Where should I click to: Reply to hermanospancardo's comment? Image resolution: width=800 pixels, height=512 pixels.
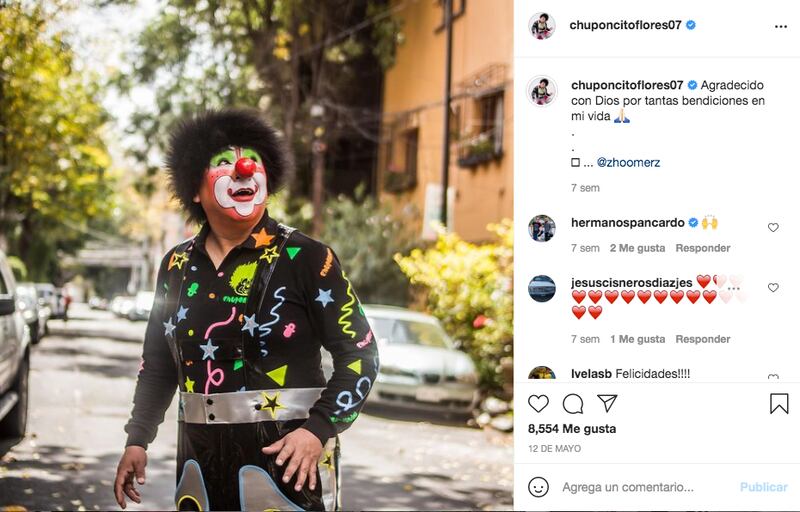[703, 248]
